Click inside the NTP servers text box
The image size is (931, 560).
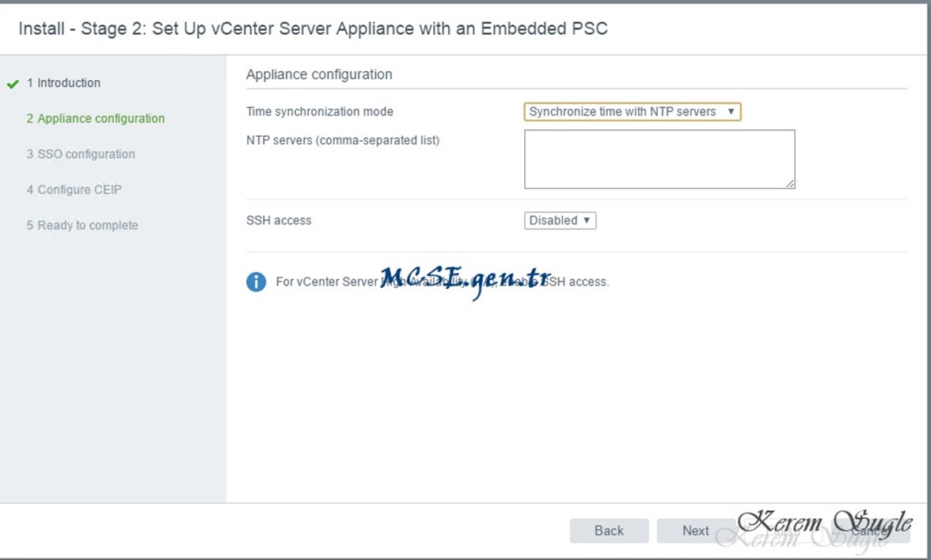(659, 159)
